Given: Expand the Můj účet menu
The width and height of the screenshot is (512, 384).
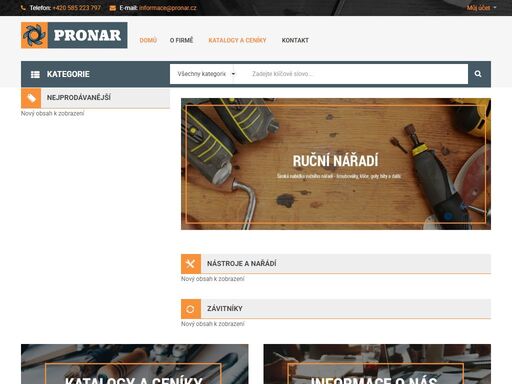Looking at the screenshot, I should point(481,8).
